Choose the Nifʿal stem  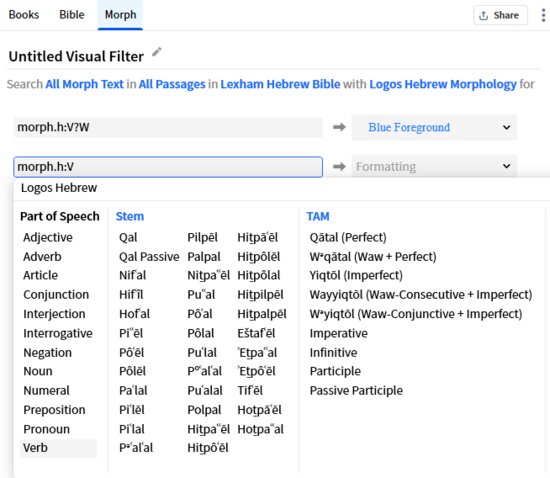tap(133, 275)
